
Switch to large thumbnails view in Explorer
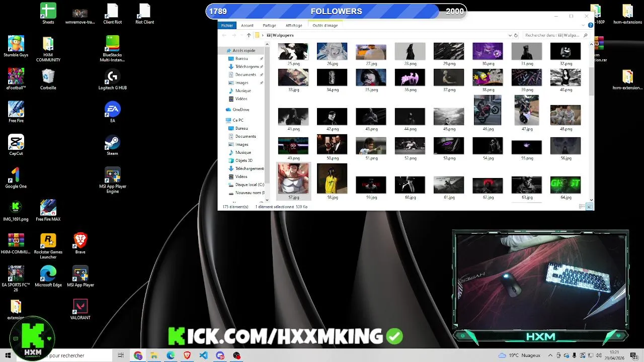(x=590, y=207)
